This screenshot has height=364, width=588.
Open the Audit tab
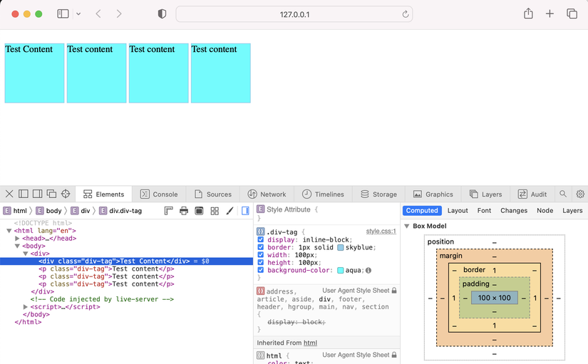point(532,194)
